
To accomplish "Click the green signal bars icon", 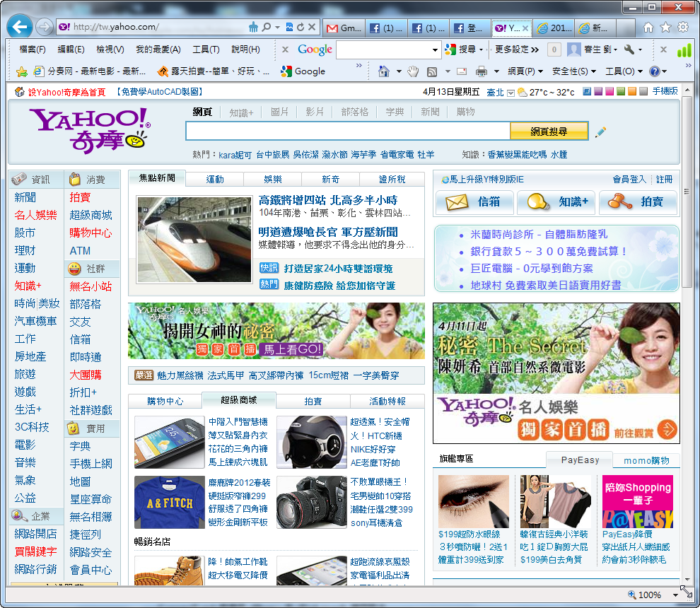I will pos(684,50).
